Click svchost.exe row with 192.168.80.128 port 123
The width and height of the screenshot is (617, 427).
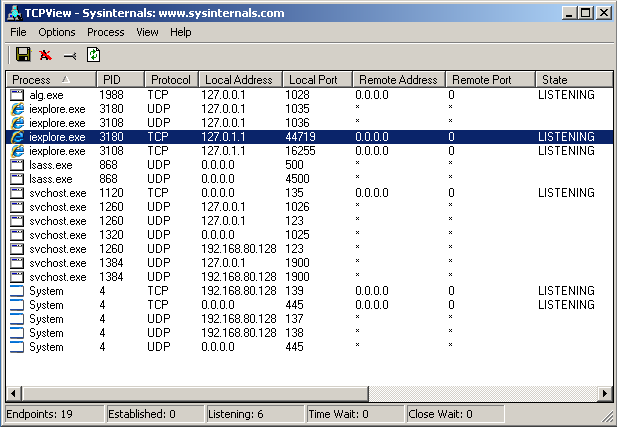(x=309, y=249)
